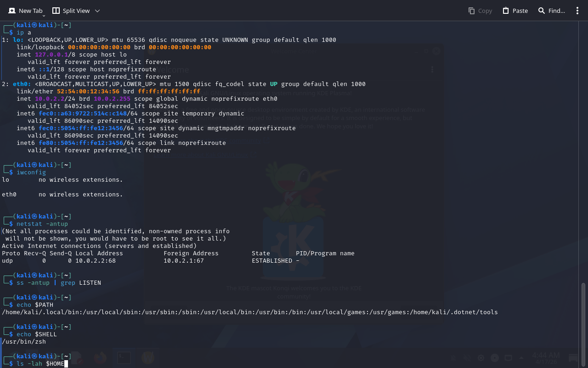Select the Paste text label

[520, 11]
